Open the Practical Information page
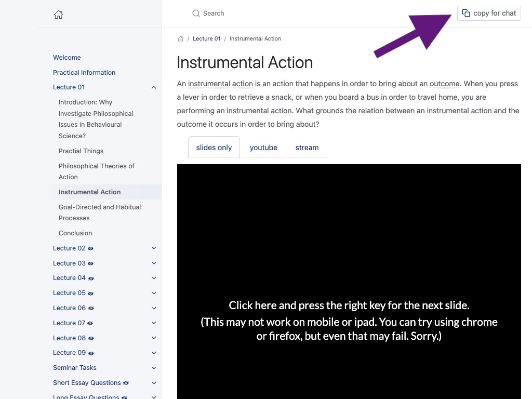 coord(84,73)
